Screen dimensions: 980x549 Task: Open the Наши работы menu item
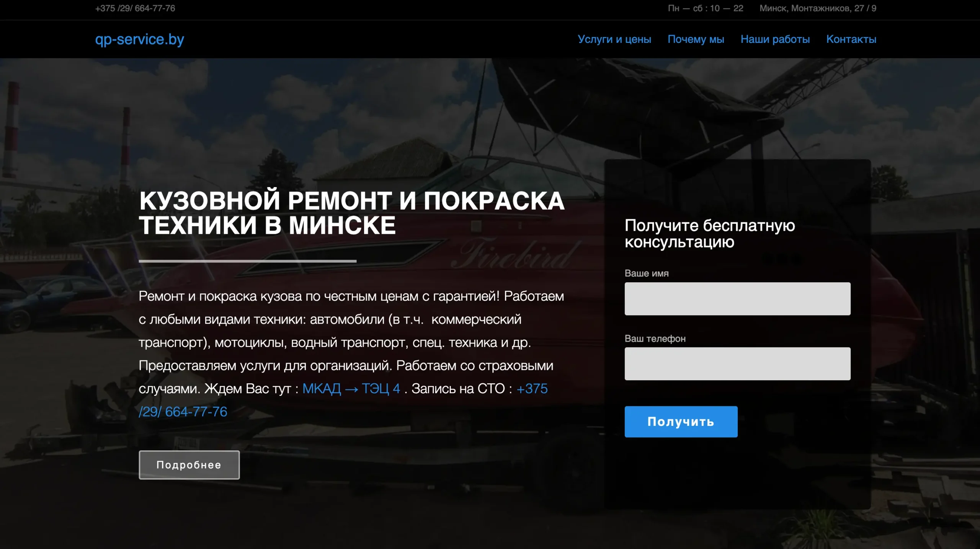click(x=775, y=39)
